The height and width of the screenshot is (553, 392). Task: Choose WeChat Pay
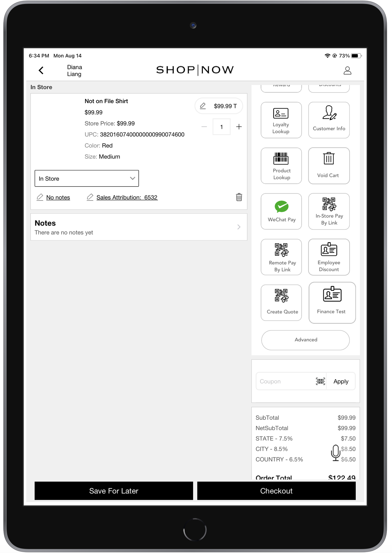coord(281,211)
